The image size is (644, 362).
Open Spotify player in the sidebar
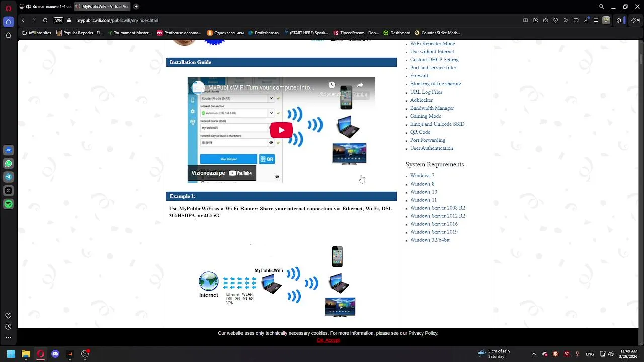(8, 204)
